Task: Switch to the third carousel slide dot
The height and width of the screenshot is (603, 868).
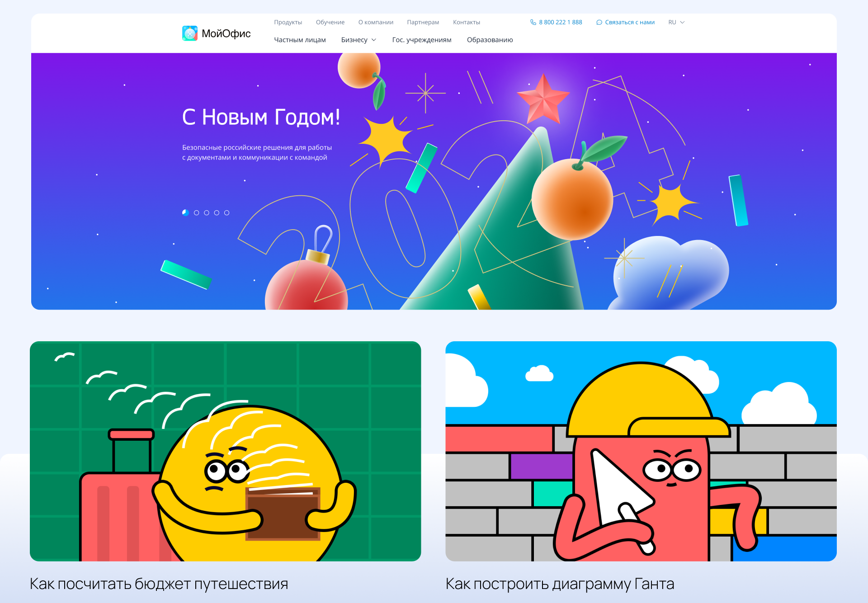Action: [x=207, y=212]
